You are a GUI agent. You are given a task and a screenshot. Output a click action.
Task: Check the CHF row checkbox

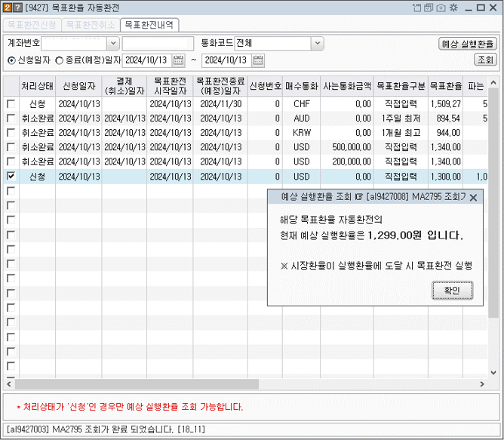point(11,104)
